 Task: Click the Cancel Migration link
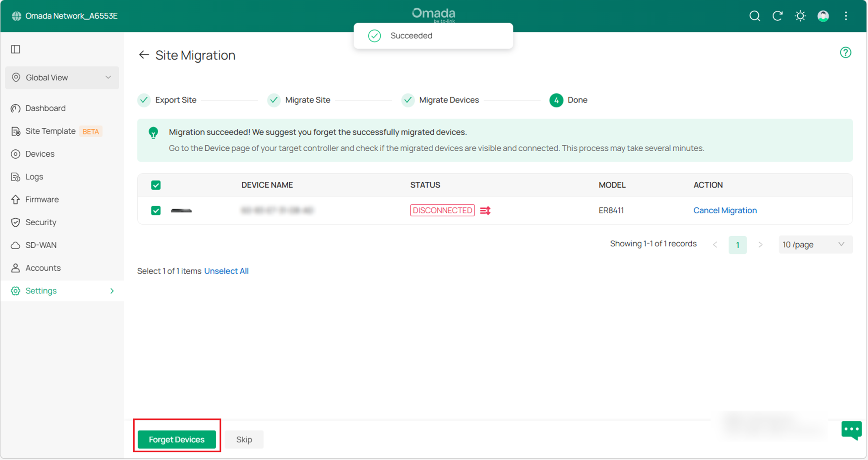(x=725, y=210)
